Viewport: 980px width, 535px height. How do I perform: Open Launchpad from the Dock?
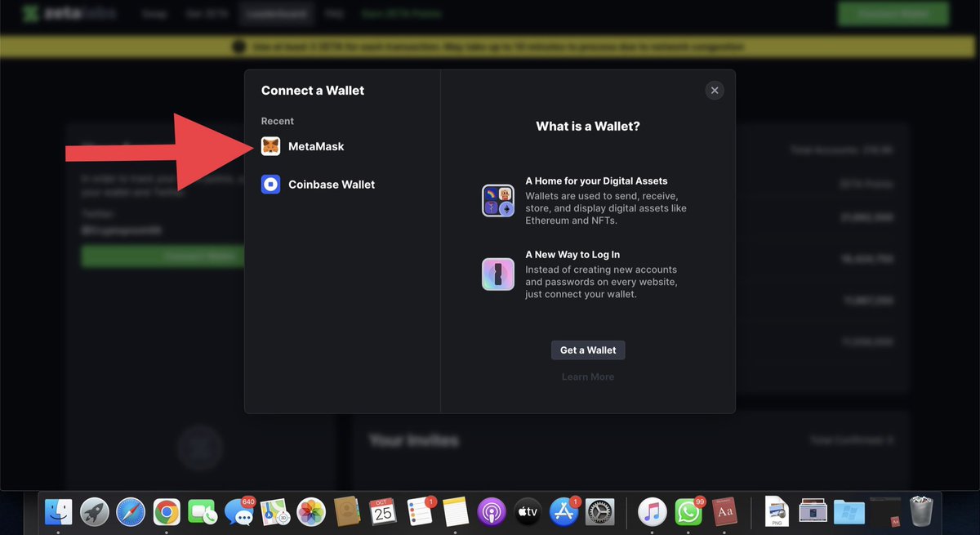95,512
